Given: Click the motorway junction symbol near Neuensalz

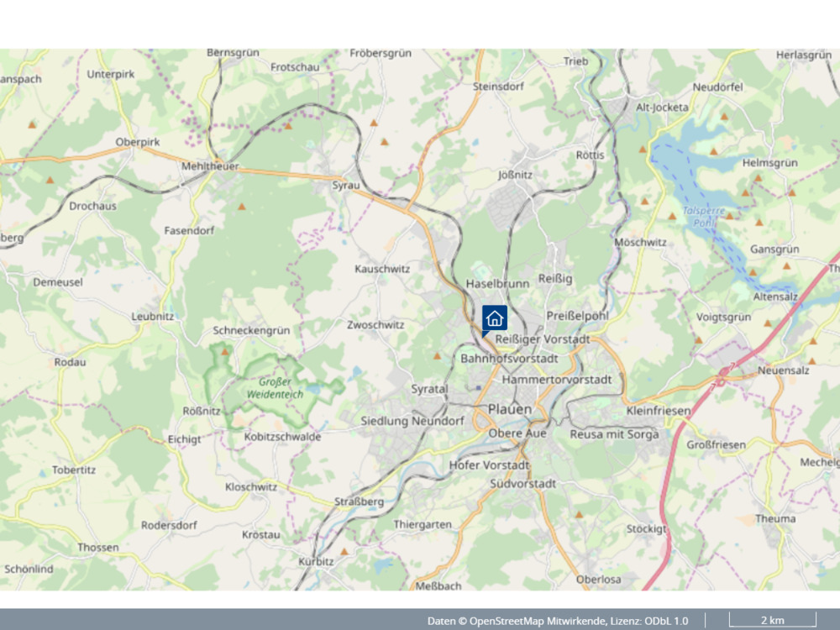Looking at the screenshot, I should pos(722,375).
